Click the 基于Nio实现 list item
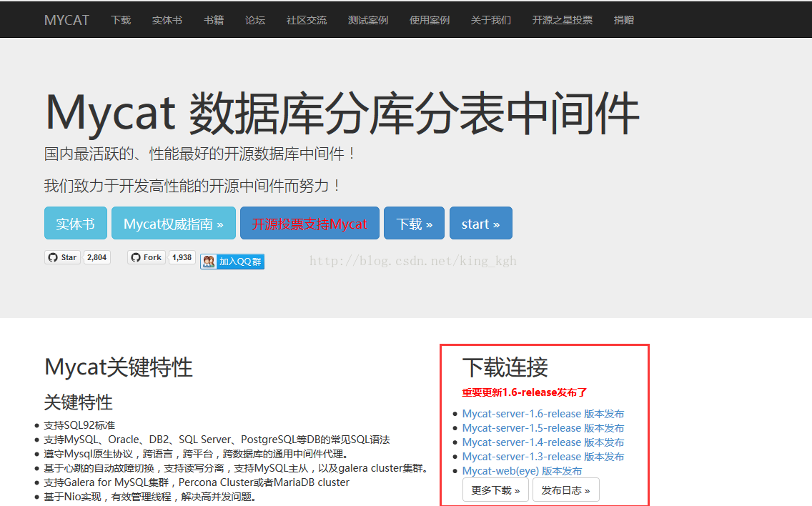This screenshot has height=506, width=812. click(x=150, y=497)
